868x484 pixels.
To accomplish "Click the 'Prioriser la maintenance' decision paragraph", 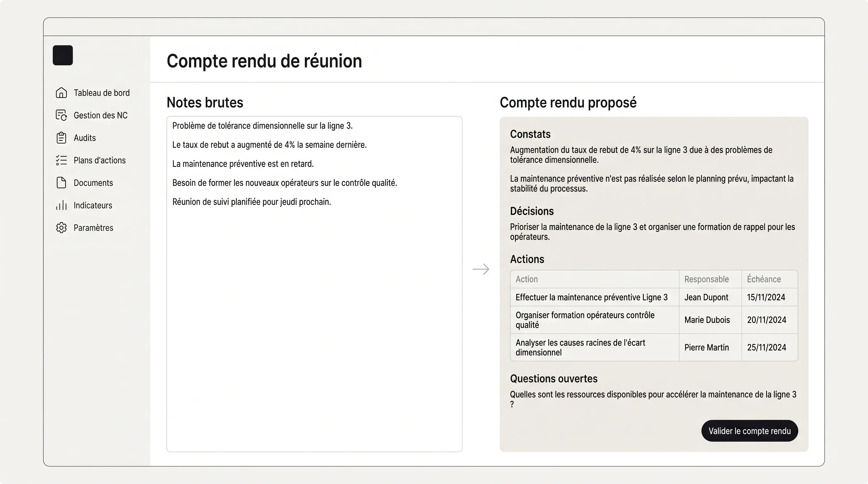I will click(x=652, y=232).
